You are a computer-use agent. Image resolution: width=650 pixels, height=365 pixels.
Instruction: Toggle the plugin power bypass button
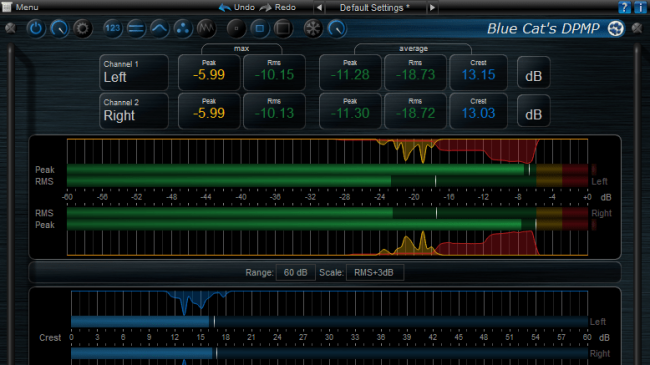coord(36,29)
